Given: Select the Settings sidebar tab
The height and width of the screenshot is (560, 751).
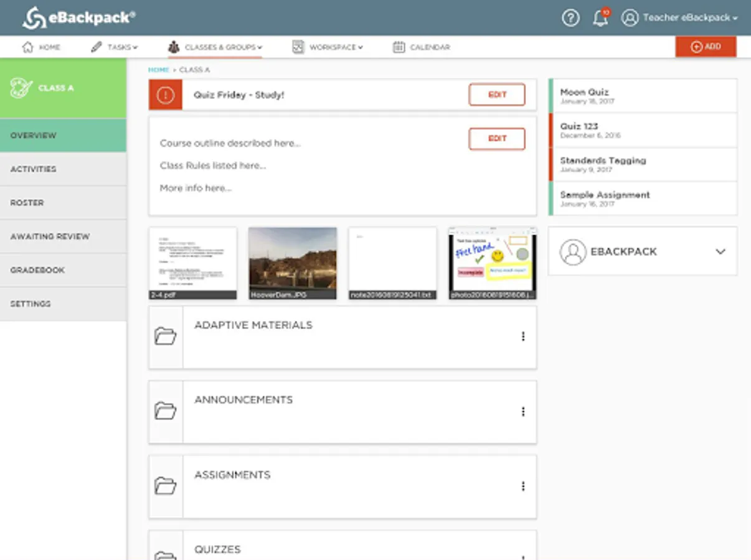Looking at the screenshot, I should [x=63, y=304].
